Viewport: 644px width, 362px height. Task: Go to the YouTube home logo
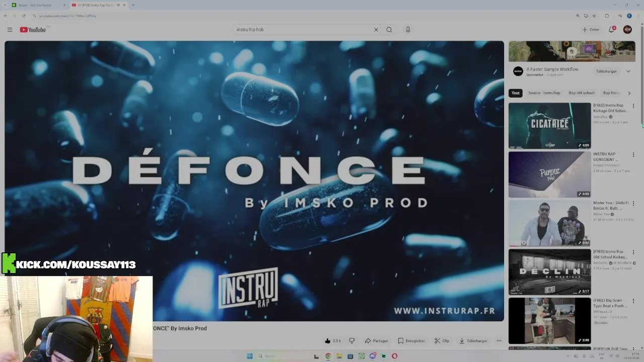(x=33, y=30)
